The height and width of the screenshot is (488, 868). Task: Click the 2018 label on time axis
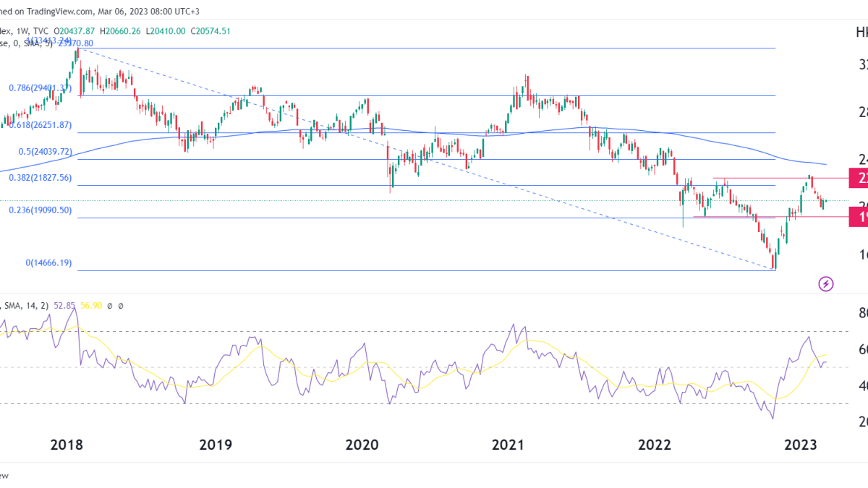[66, 444]
